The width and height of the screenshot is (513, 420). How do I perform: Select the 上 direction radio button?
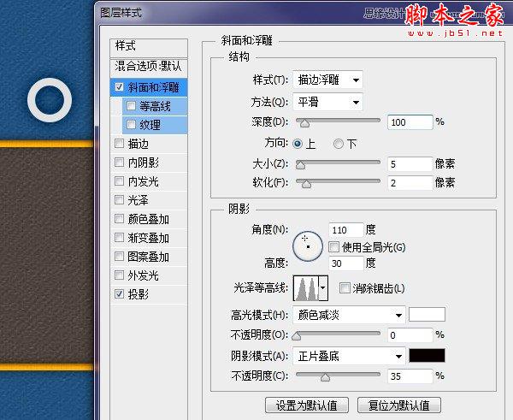298,144
